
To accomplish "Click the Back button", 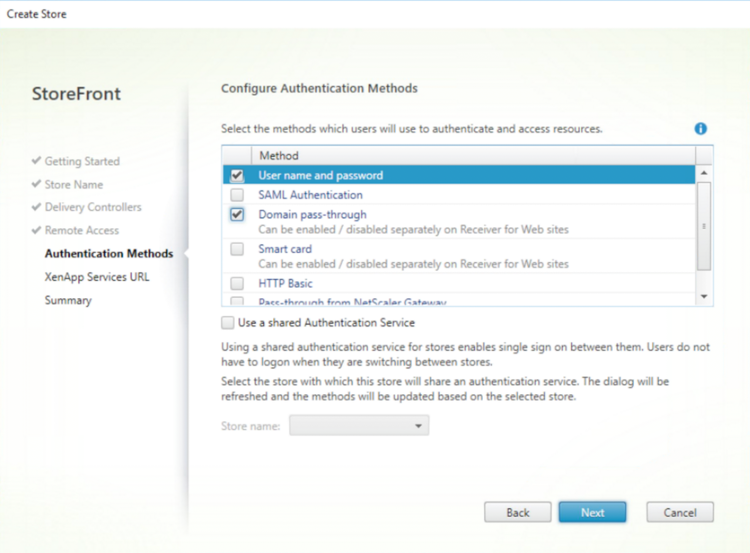I will tap(518, 512).
